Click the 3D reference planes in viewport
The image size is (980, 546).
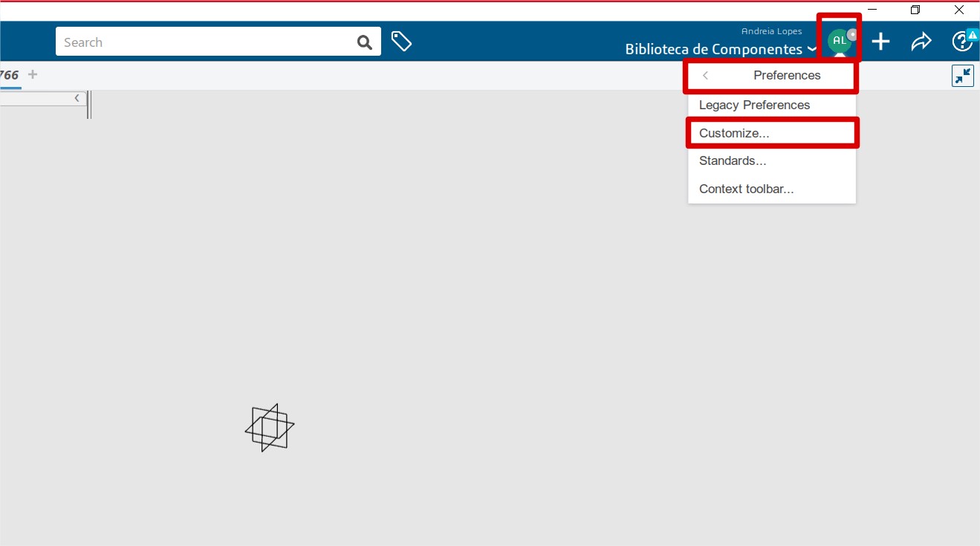point(269,428)
